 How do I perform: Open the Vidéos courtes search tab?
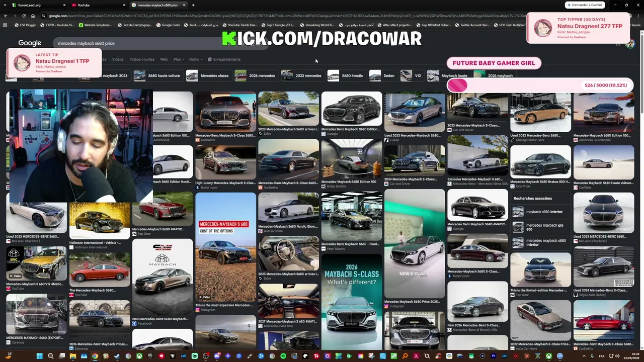click(x=142, y=59)
